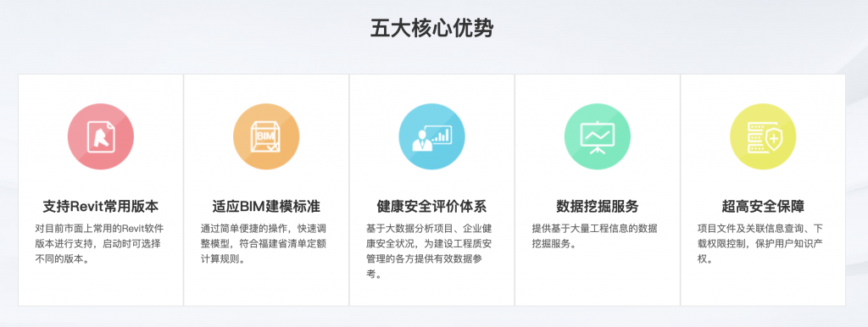Click the page title 五大核心优势
This screenshot has width=868, height=327.
431,28
